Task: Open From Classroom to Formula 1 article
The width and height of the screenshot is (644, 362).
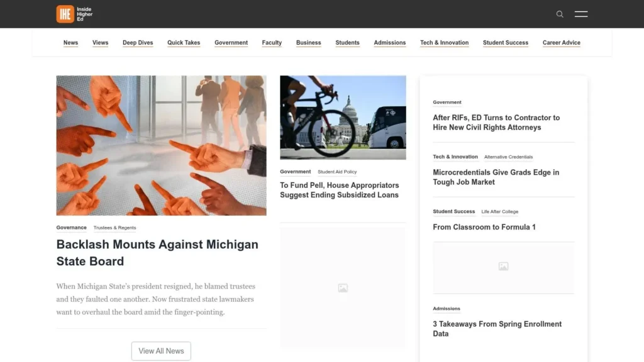Action: click(484, 227)
